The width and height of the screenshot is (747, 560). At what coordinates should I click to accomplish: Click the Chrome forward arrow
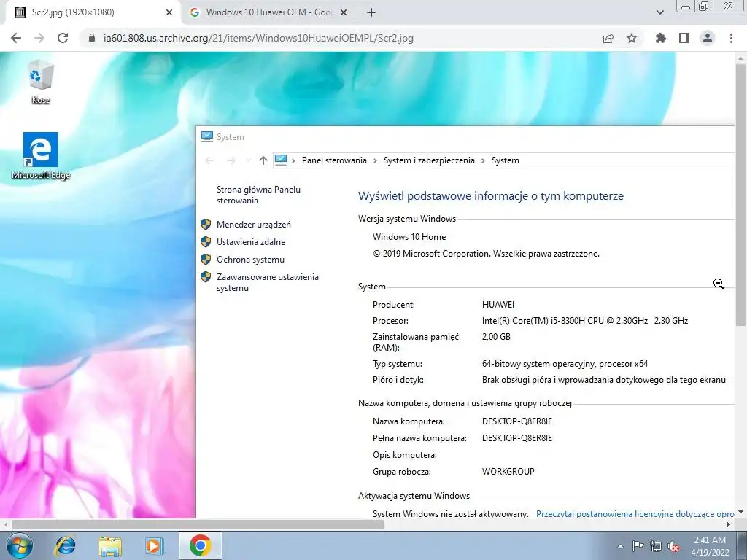click(x=39, y=38)
